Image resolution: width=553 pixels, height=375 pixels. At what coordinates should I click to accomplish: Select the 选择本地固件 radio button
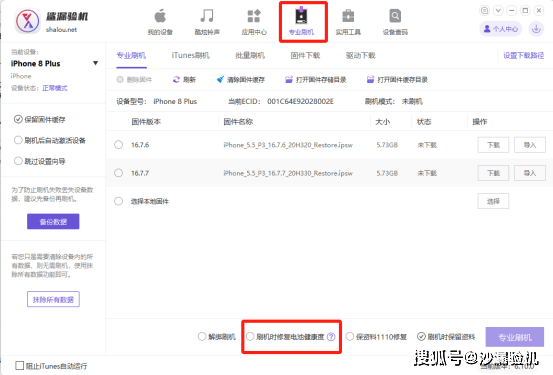coord(118,201)
